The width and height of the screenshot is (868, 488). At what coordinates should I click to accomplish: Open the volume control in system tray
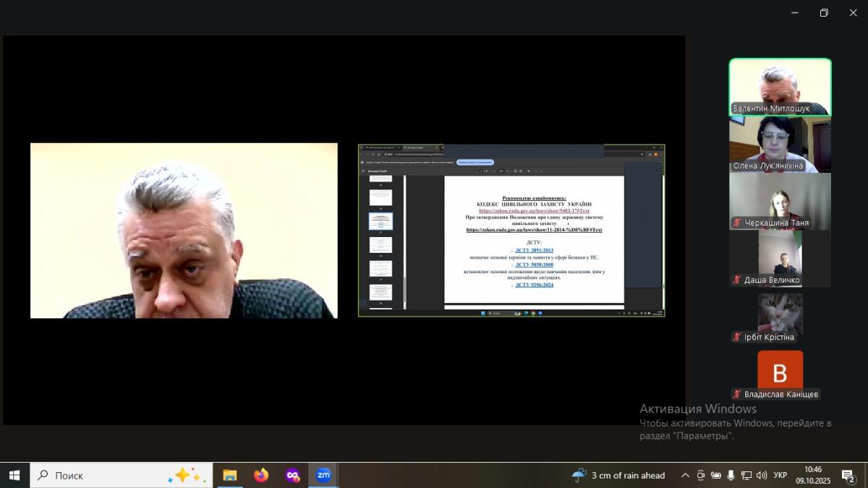pos(762,475)
